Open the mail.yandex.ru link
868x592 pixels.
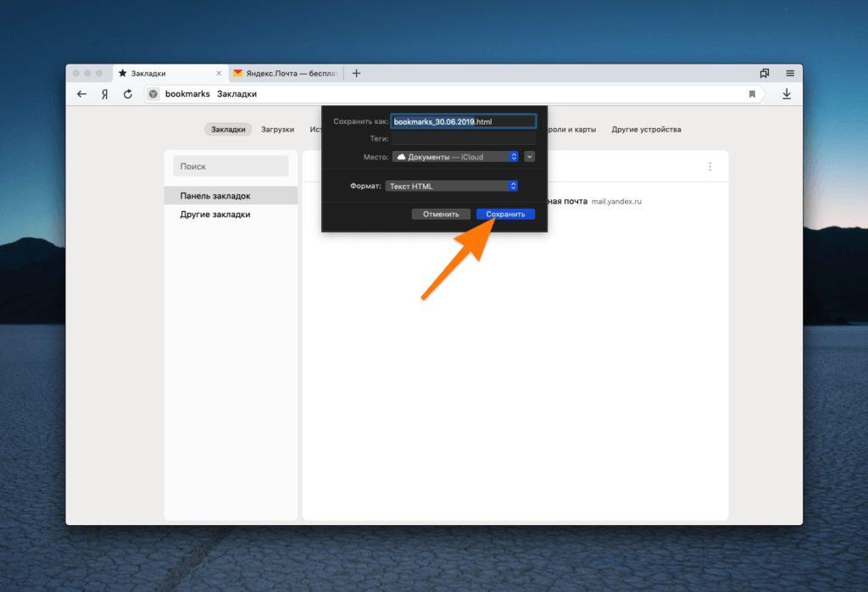coord(616,201)
